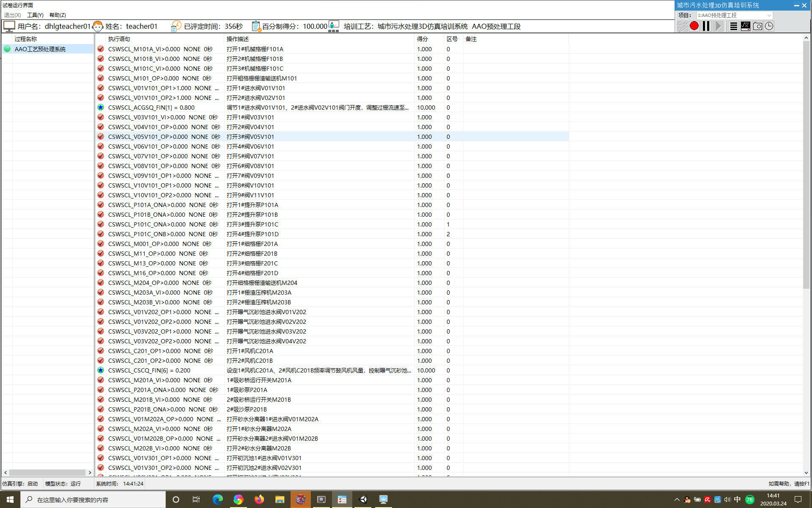Open File Explorer from the taskbar

click(280, 500)
